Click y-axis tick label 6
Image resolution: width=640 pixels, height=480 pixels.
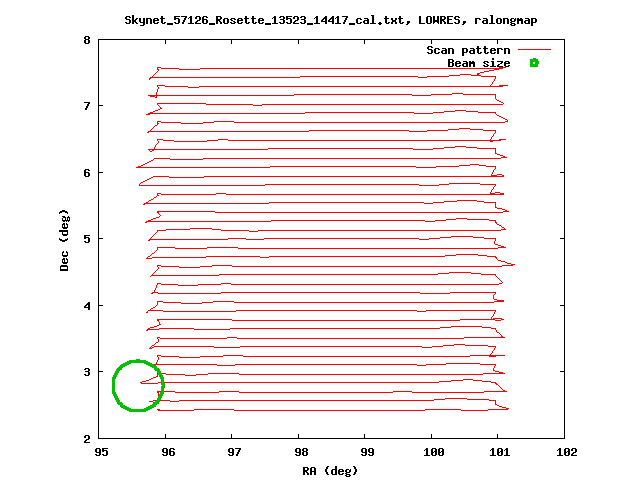pos(87,173)
